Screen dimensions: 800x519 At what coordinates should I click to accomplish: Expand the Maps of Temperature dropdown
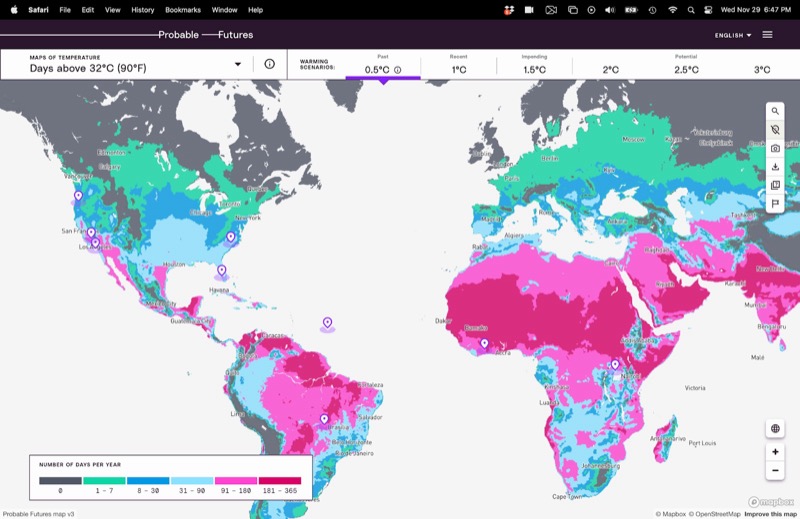point(238,64)
